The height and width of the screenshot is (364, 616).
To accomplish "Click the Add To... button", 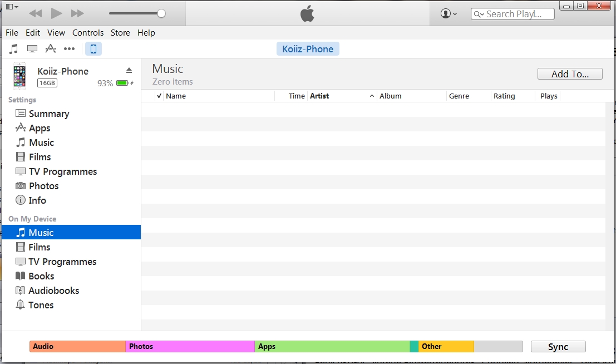I will (570, 74).
